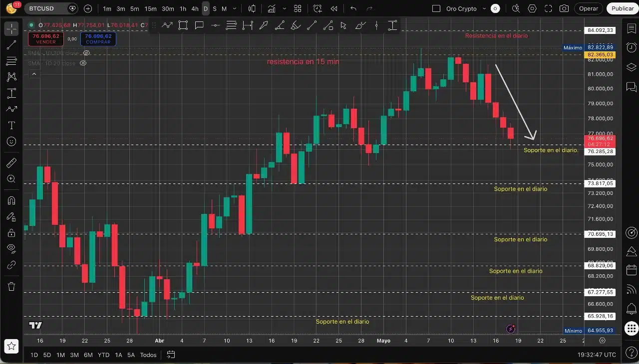
Task: Open the chat bubbles panel in right sidebar
Action: [x=631, y=87]
